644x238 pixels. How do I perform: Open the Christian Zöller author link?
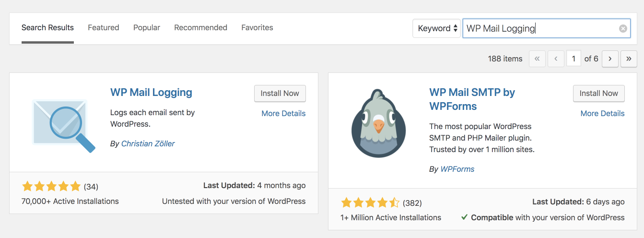pos(148,143)
